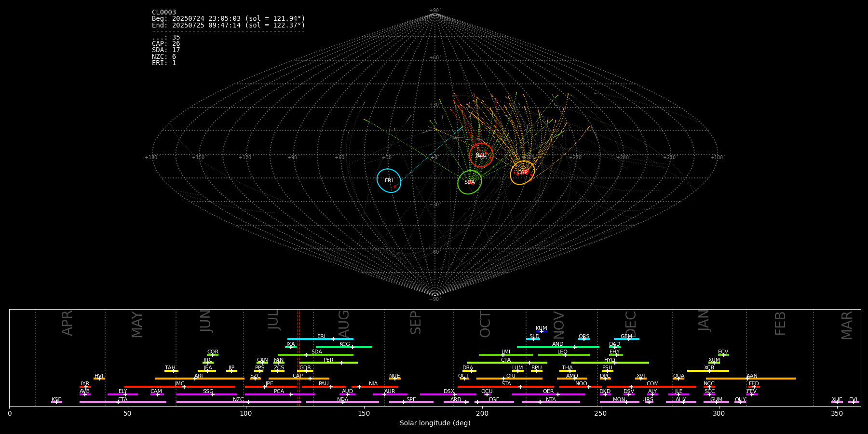This screenshot has width=868, height=434.
Task: Click the '+240' longitude label on sky map
Action: click(x=622, y=157)
